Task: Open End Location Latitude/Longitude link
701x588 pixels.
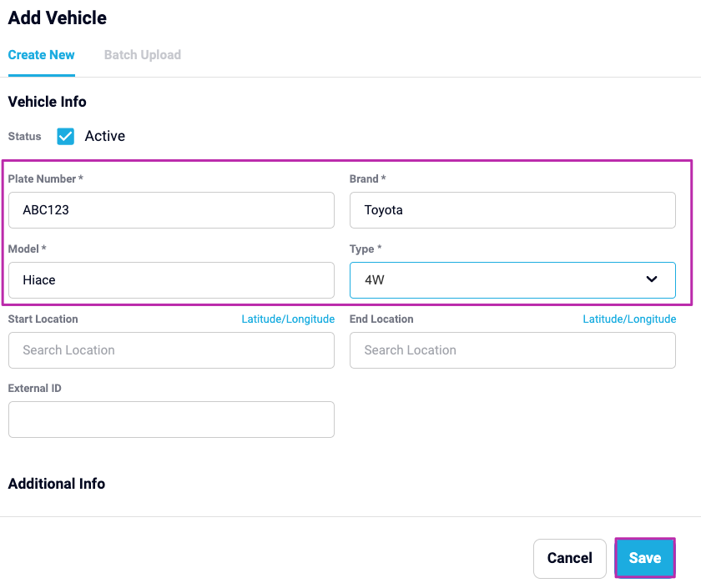Action: [629, 319]
